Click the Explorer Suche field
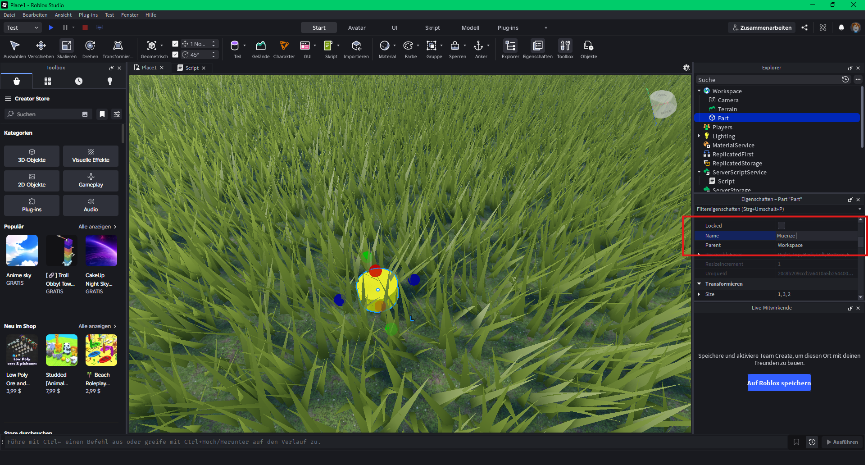868x465 pixels. [x=768, y=80]
